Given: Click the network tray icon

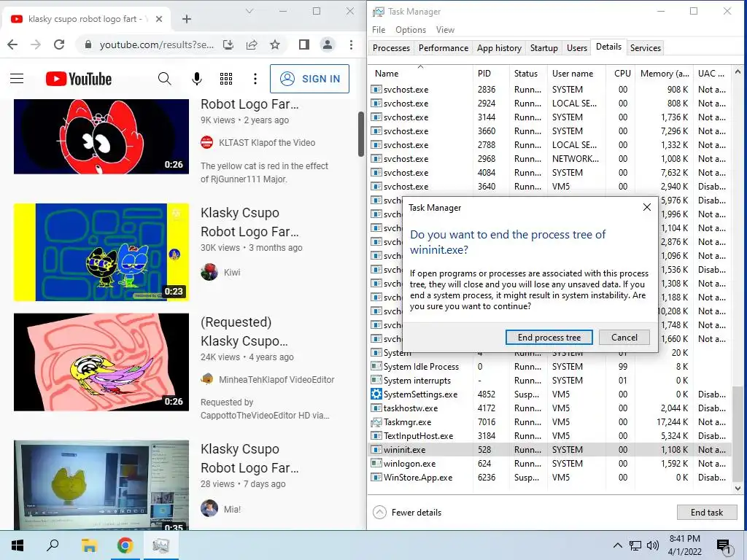Looking at the screenshot, I should point(635,545).
